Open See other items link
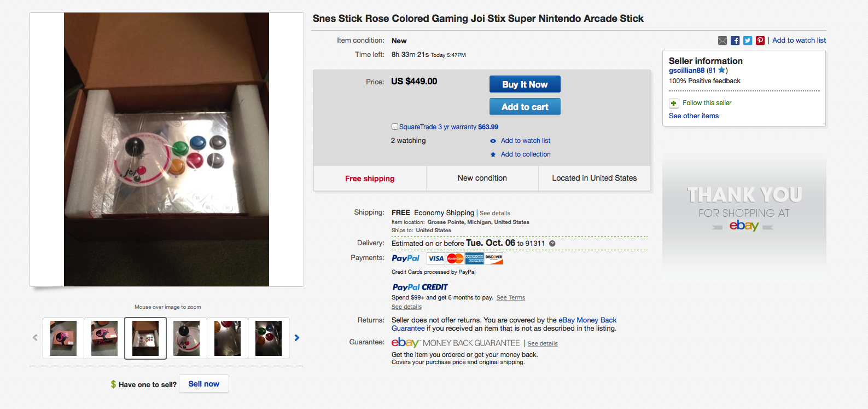The width and height of the screenshot is (868, 409). 694,116
